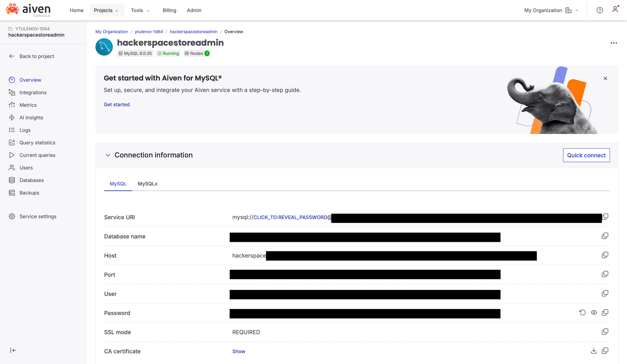Reveal the password with the eye icon
627x364 pixels.
[594, 312]
